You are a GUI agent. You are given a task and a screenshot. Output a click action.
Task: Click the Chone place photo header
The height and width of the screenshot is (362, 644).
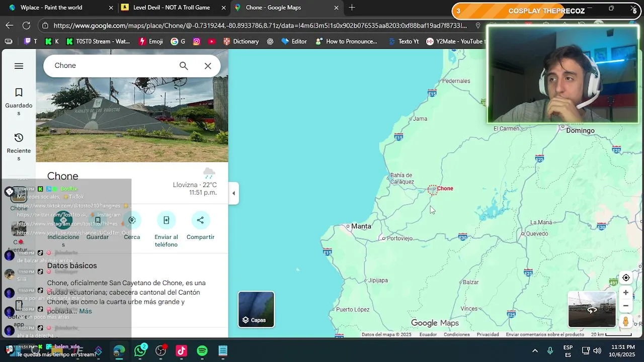point(132,120)
